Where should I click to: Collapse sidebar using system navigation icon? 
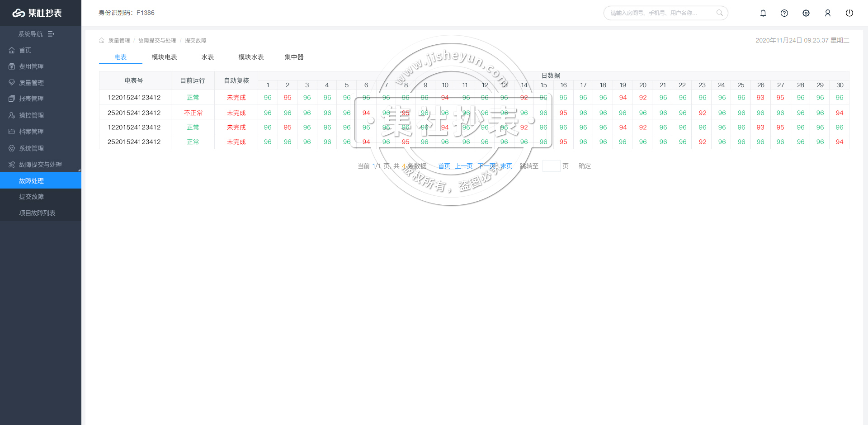51,34
